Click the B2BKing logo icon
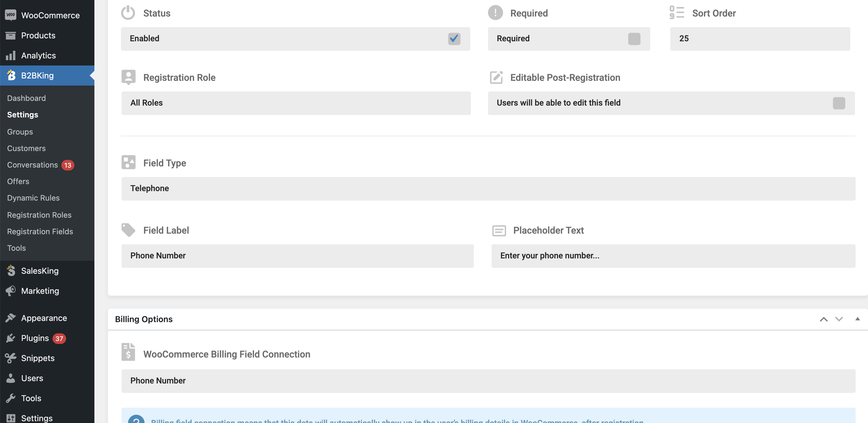Screen dimensions: 868x423 (11, 75)
